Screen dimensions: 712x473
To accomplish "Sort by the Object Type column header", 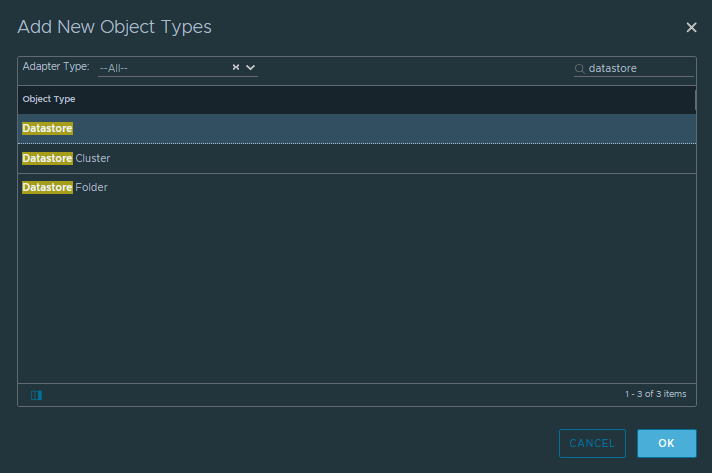I will [49, 99].
